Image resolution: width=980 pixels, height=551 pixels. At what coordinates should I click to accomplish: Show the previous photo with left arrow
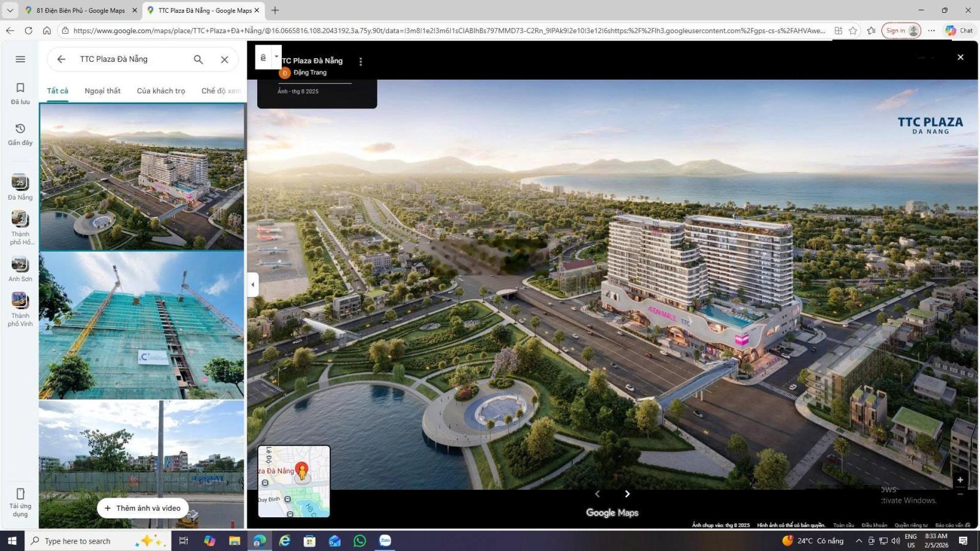tap(597, 494)
